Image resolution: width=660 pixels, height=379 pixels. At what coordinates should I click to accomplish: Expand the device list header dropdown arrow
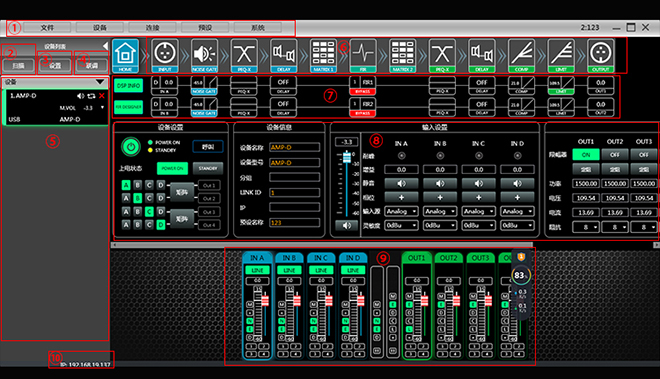[x=100, y=82]
